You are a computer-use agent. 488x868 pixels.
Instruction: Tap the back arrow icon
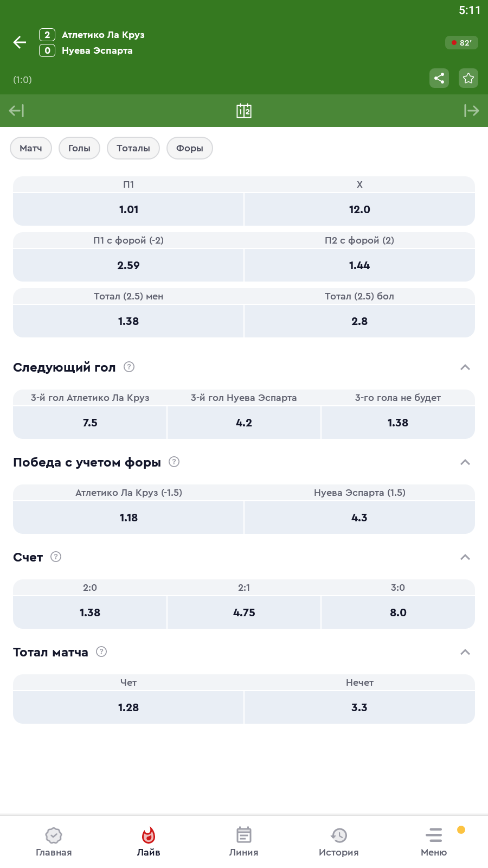(x=20, y=42)
